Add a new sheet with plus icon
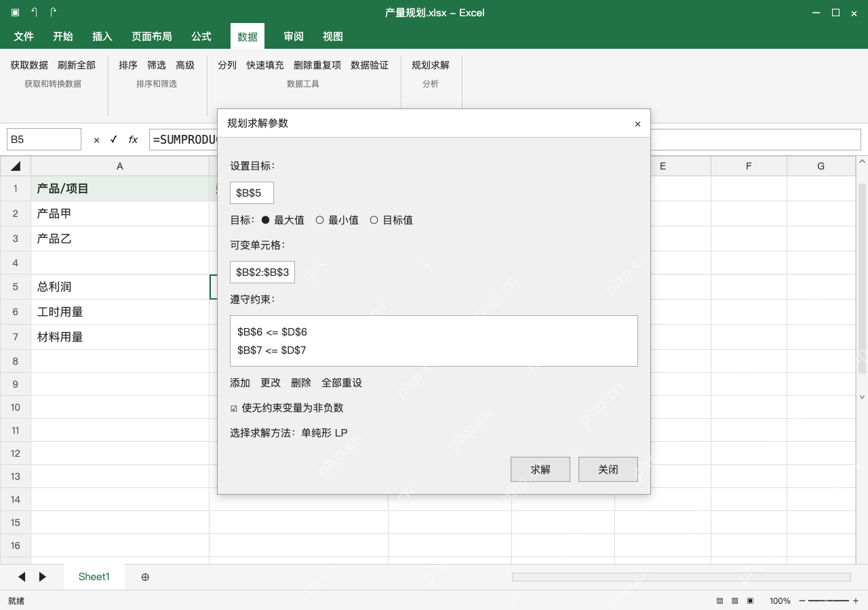 click(x=145, y=577)
